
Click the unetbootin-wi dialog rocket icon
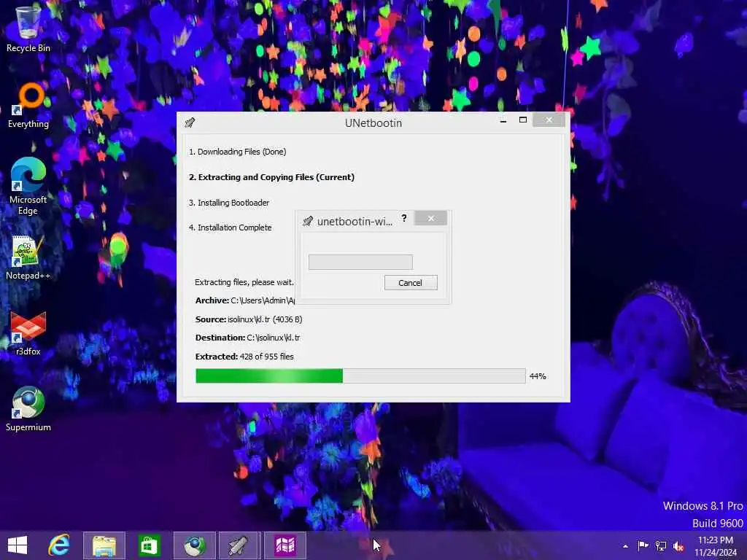[x=308, y=221]
